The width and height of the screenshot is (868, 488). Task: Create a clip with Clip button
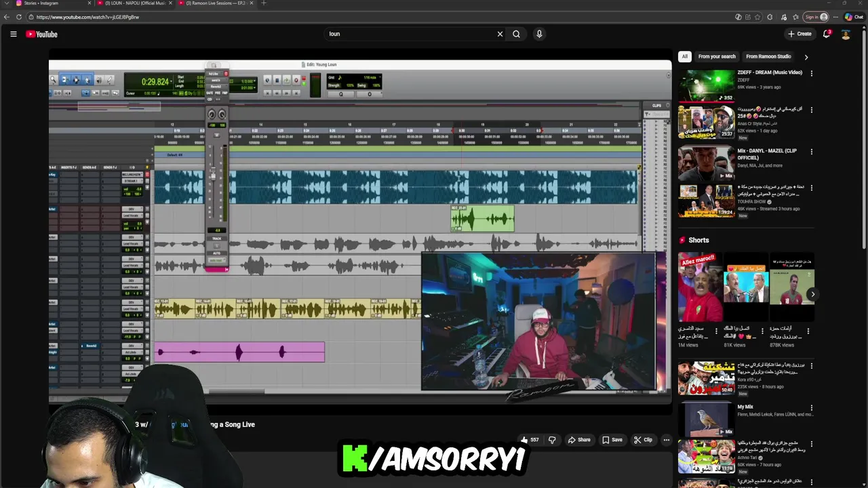(643, 440)
